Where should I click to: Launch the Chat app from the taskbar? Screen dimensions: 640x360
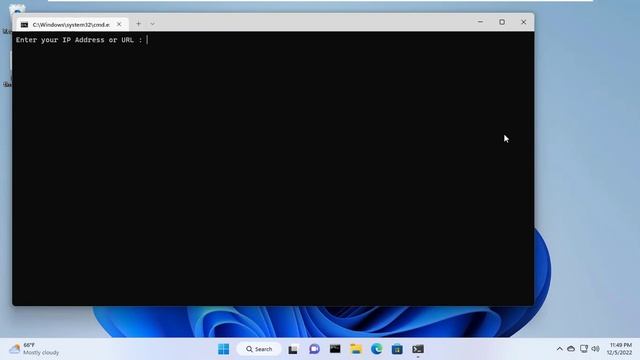tap(314, 349)
